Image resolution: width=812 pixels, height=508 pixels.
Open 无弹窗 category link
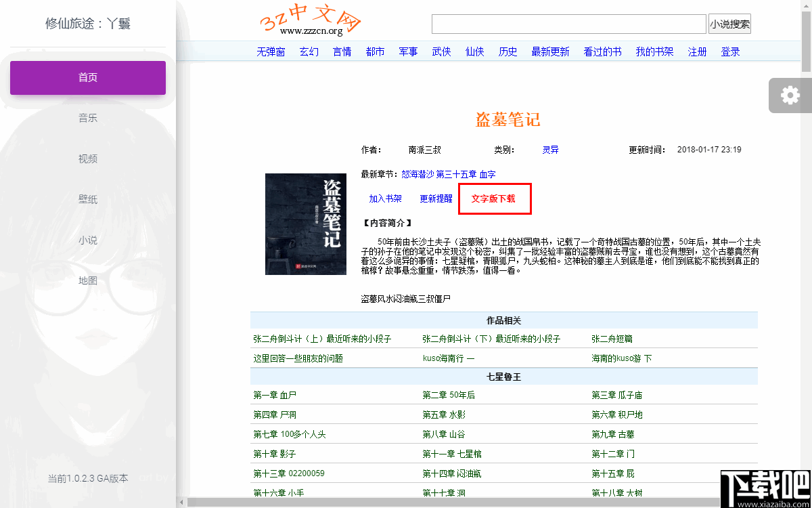271,51
